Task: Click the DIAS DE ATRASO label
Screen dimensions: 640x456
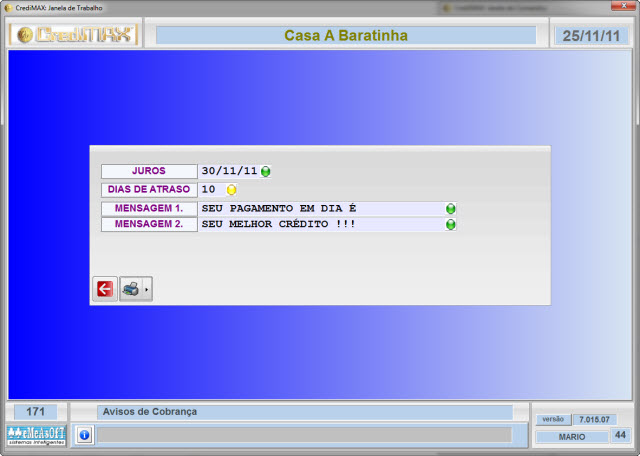Action: [x=148, y=189]
